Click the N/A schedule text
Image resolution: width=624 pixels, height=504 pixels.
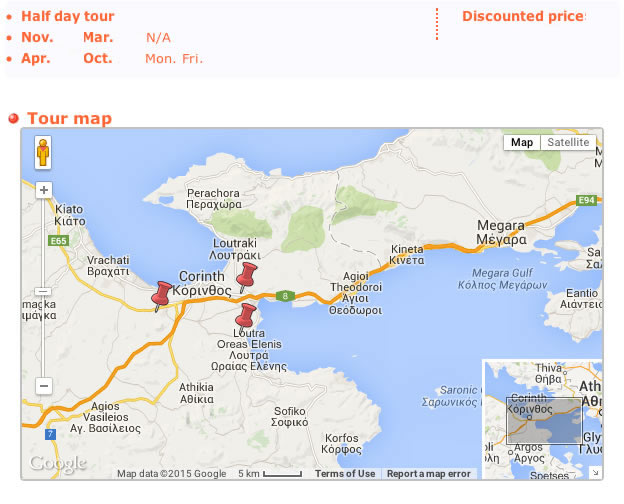pos(158,38)
